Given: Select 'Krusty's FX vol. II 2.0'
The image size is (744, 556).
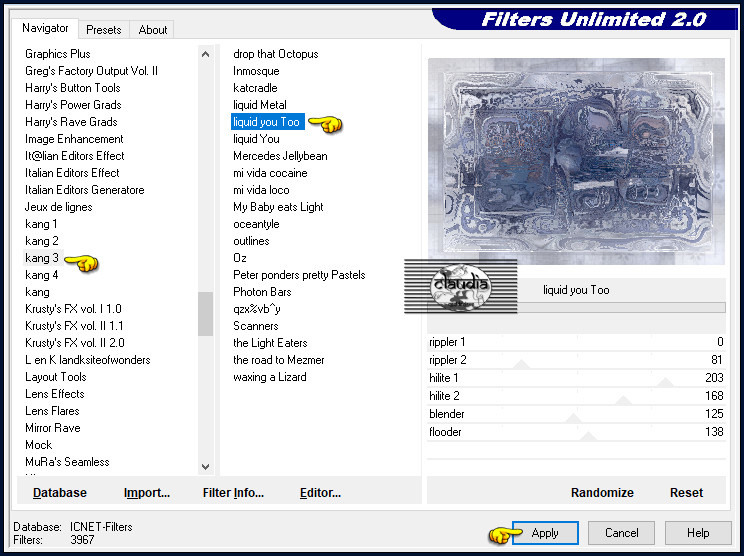Looking at the screenshot, I should 74,343.
